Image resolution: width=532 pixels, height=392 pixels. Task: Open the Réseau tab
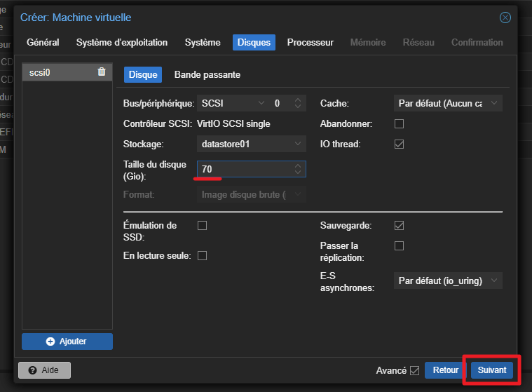tap(418, 42)
